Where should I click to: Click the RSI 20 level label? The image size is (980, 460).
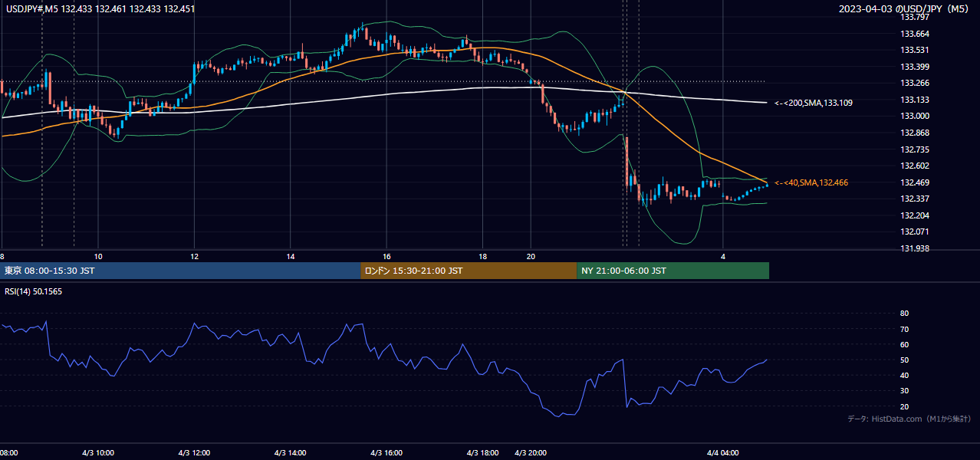point(904,406)
